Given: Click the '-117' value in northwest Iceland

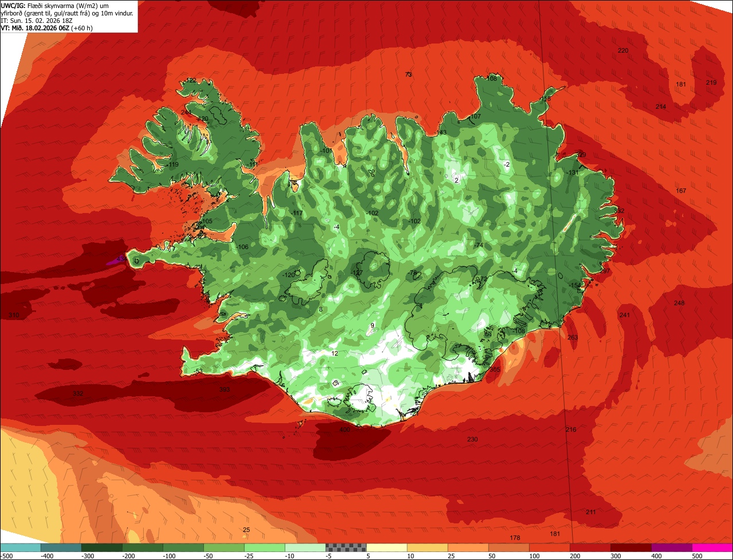Looking at the screenshot, I should point(296,213).
